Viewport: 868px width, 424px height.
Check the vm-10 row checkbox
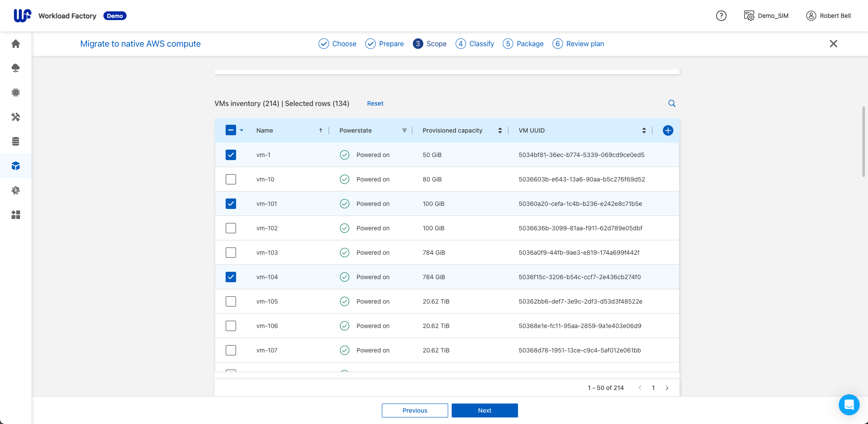pyautogui.click(x=231, y=179)
